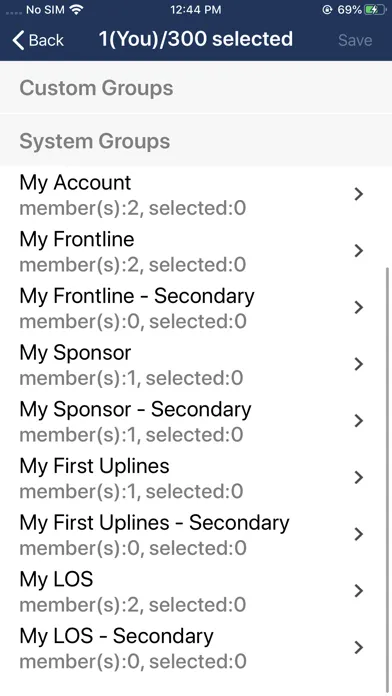
Task: Click the Save button
Action: point(355,40)
